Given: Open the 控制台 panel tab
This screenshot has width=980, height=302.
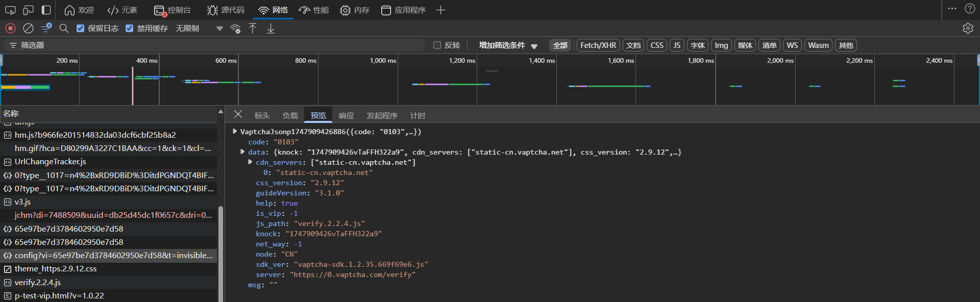Looking at the screenshot, I should [x=173, y=10].
